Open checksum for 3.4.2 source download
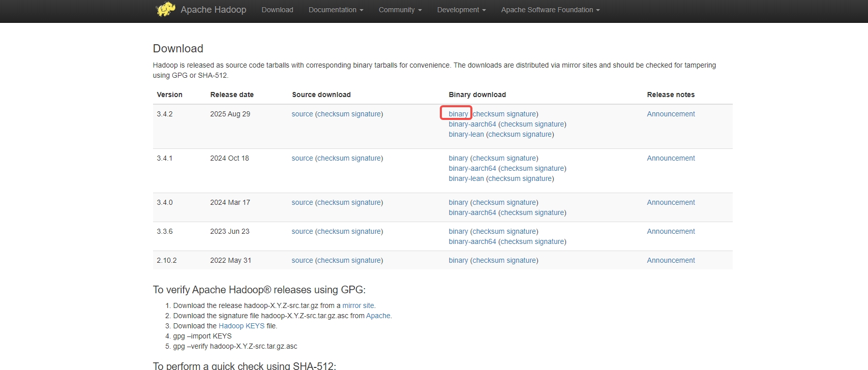Viewport: 868px width, 370px height. (334, 114)
